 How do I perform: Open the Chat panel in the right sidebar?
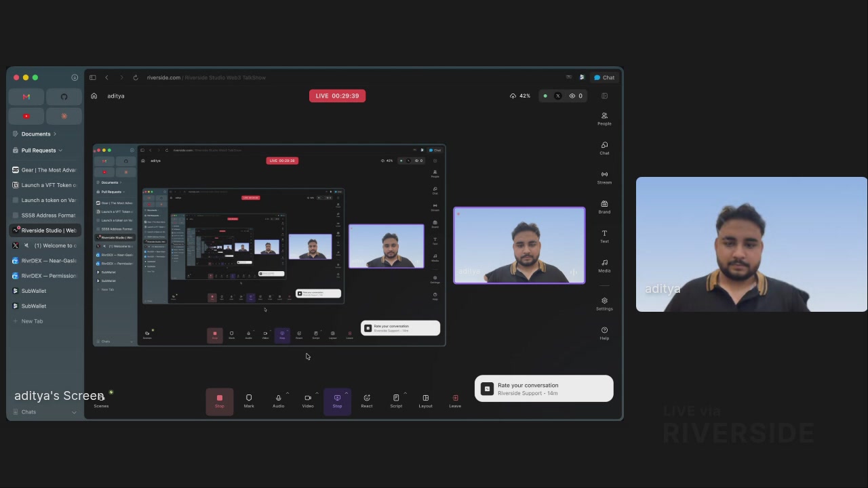click(604, 148)
